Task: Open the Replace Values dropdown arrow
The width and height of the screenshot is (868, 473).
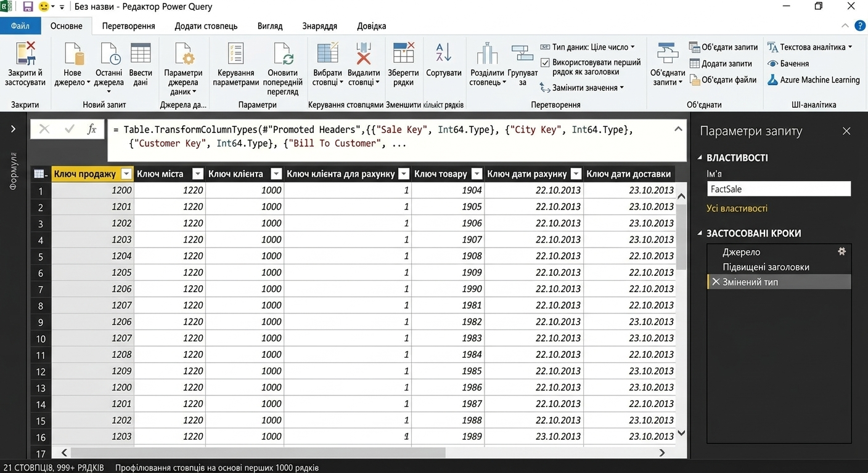Action: [x=622, y=87]
